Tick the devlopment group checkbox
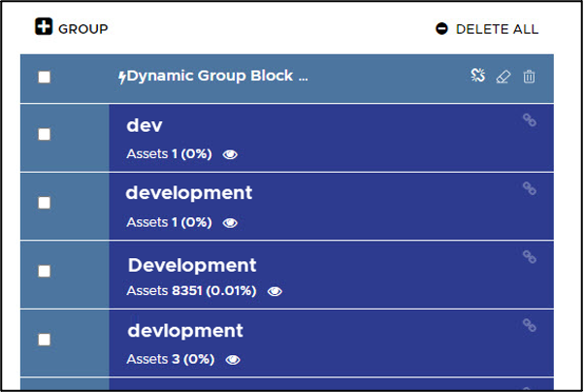Screen dimensions: 584x392 click(x=45, y=340)
